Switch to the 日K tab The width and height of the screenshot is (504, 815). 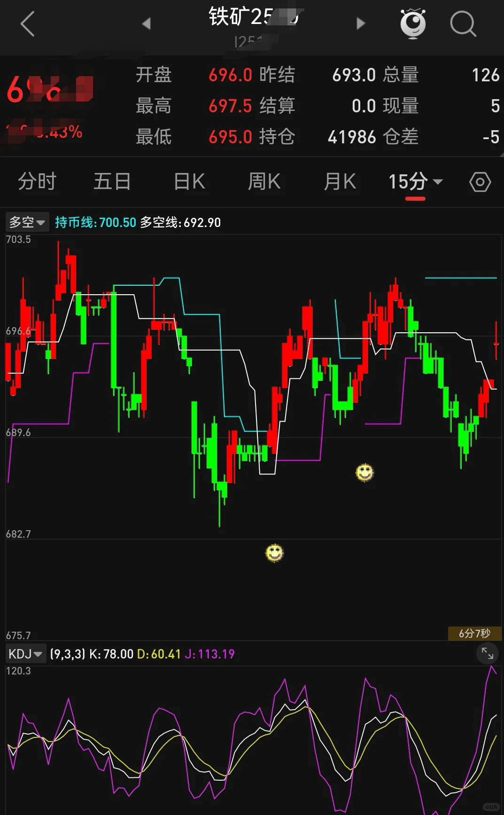[189, 181]
